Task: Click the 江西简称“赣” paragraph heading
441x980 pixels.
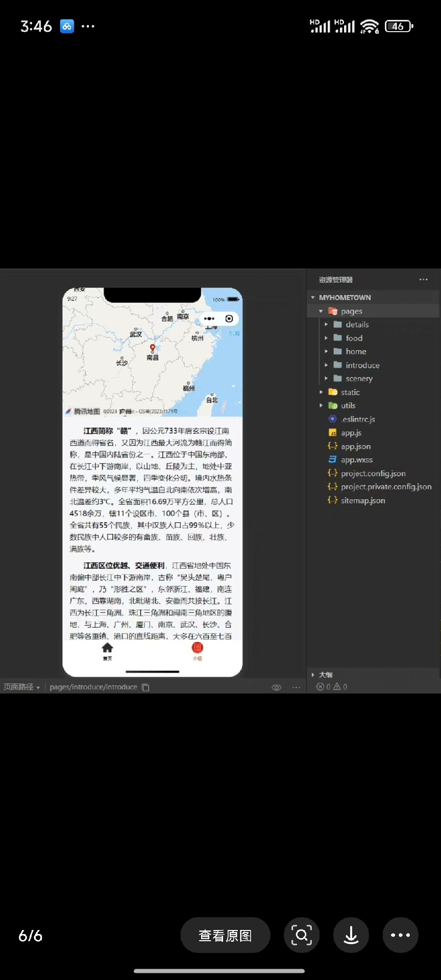Action: coord(108,431)
